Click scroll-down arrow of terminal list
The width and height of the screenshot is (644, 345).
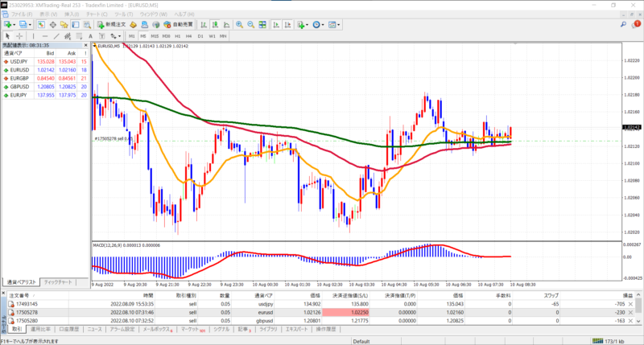tap(638, 321)
